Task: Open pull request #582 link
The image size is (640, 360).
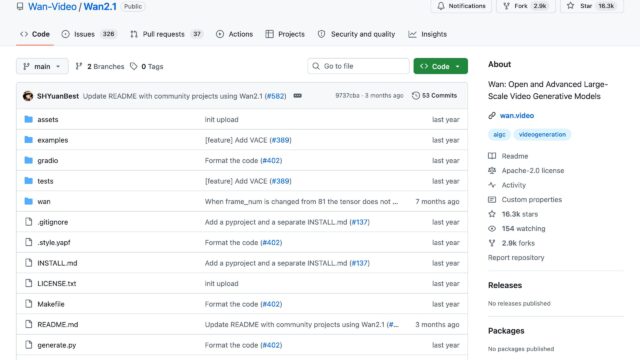Action: pos(276,96)
